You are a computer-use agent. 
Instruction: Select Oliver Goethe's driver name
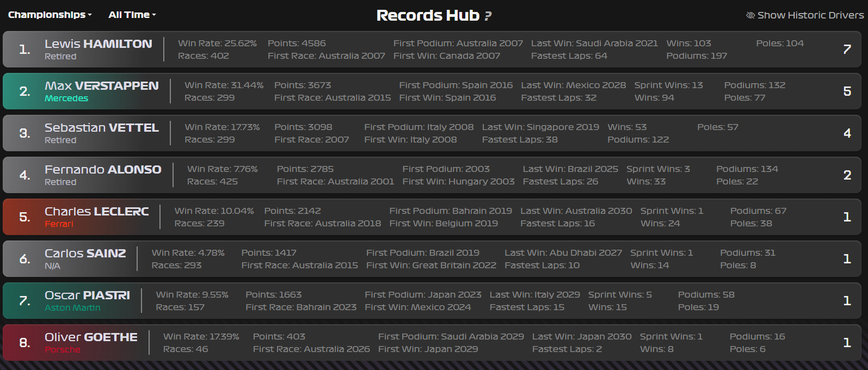point(91,337)
